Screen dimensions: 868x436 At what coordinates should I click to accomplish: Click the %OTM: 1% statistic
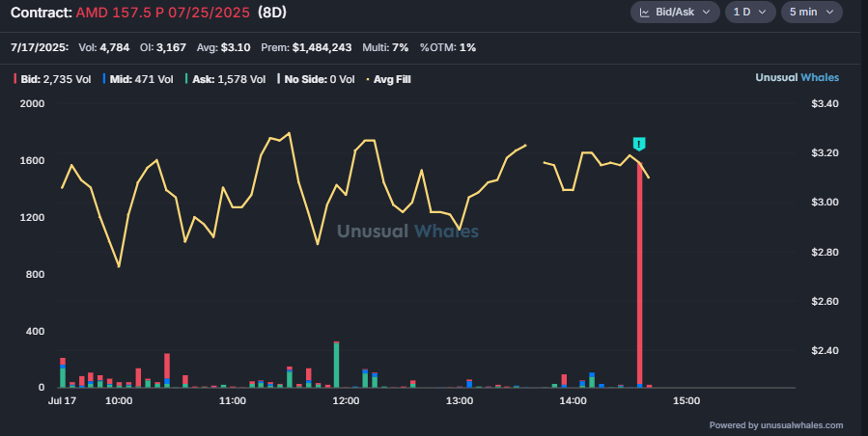point(448,47)
